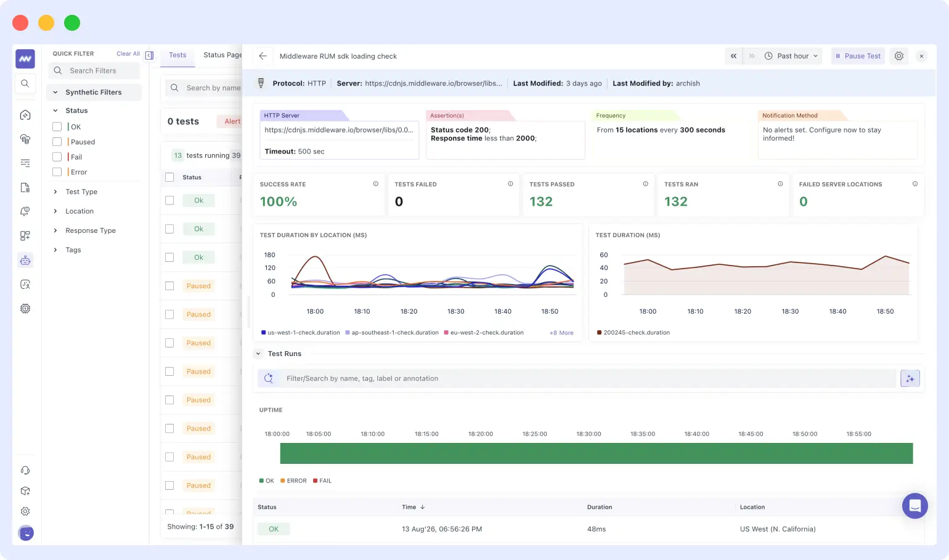Open test settings gear next to Pause Test
This screenshot has height=560, width=949.
pyautogui.click(x=899, y=56)
